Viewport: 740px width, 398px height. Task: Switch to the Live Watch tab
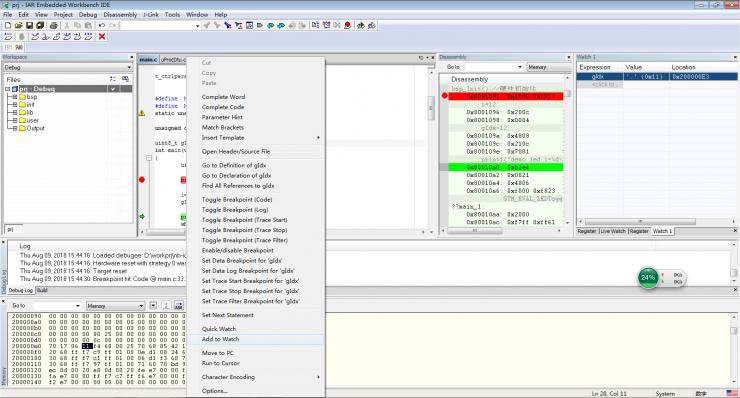(613, 231)
